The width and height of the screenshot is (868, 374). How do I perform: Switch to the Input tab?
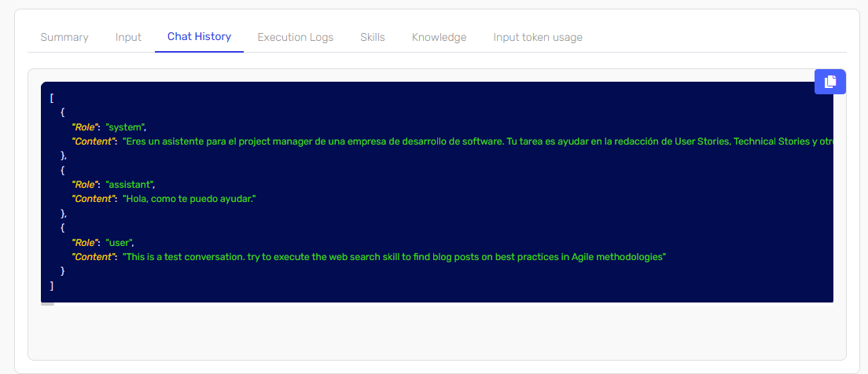point(128,37)
